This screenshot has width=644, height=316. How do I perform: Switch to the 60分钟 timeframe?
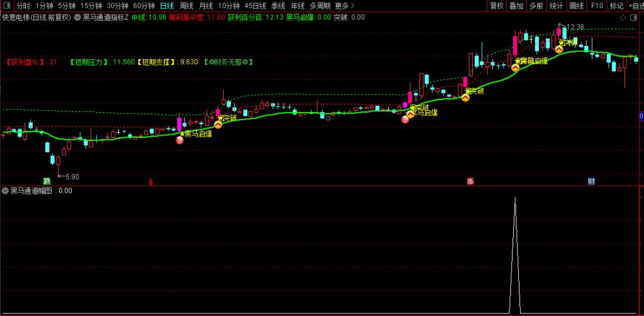pyautogui.click(x=143, y=6)
